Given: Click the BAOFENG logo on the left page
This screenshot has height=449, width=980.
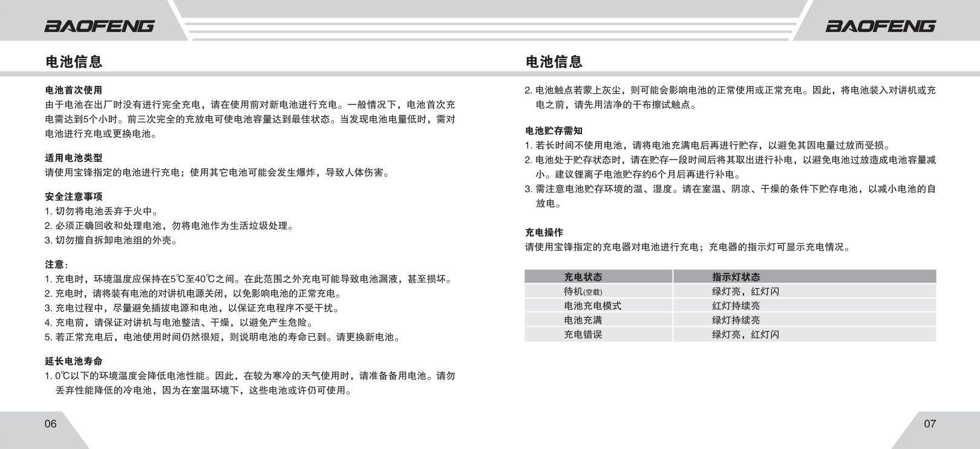Looking at the screenshot, I should click(x=99, y=26).
